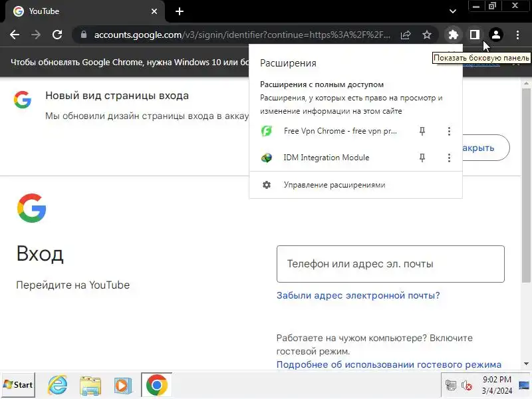Open more options for IDM Integration Module
Screen dimensions: 532x399
coord(449,158)
